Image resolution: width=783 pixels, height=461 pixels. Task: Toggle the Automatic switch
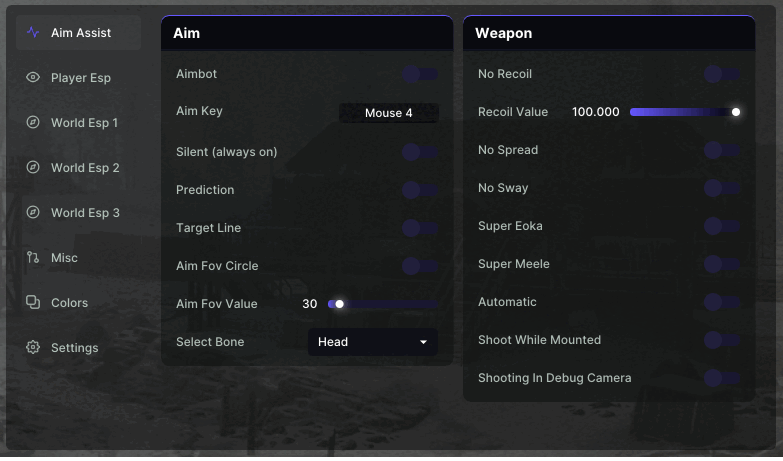(722, 302)
